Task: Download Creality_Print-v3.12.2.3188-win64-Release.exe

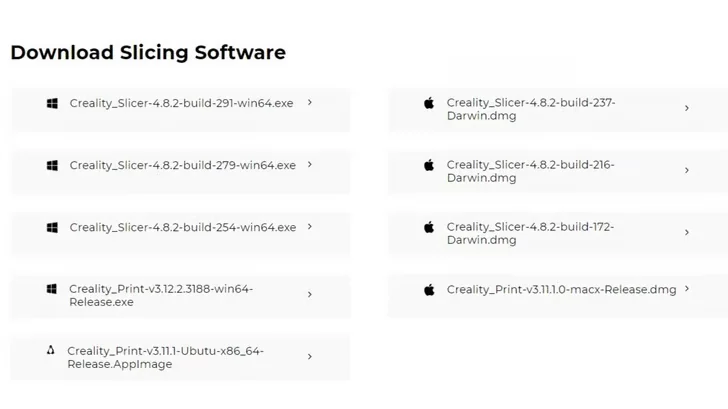Action: pos(160,295)
